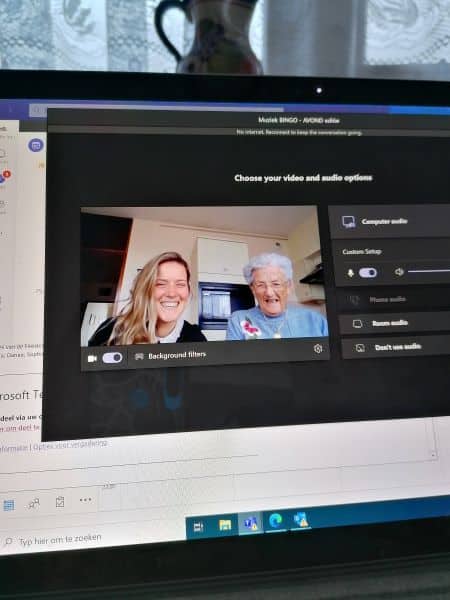Click the Don't use audio icon
This screenshot has height=600, width=450.
pyautogui.click(x=360, y=347)
